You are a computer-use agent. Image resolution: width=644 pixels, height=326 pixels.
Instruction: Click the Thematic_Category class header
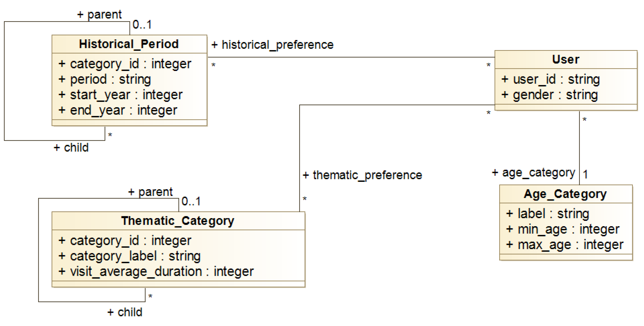pos(178,221)
